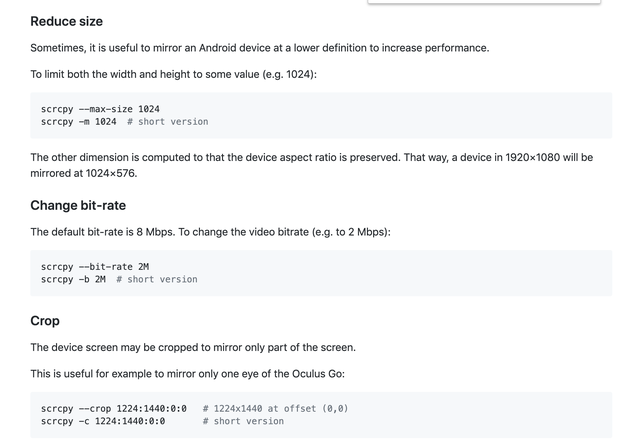640x444 pixels.
Task: Click the sentence about mirroring at lower definition
Action: click(x=259, y=48)
